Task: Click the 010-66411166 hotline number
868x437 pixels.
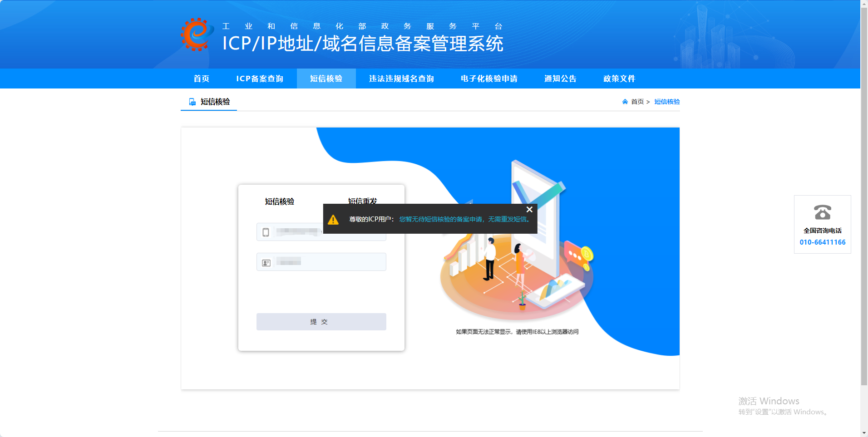Action: 823,242
